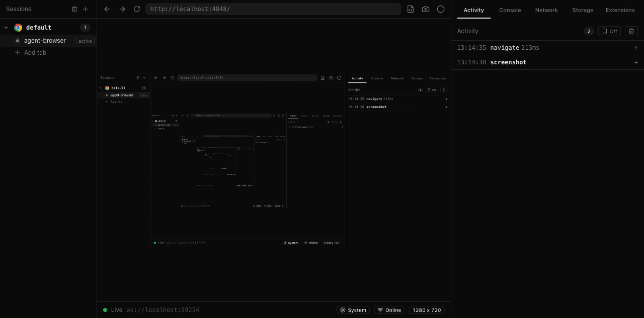Image resolution: width=644 pixels, height=318 pixels.
Task: Select the agent-browser session entry
Action: [x=45, y=41]
